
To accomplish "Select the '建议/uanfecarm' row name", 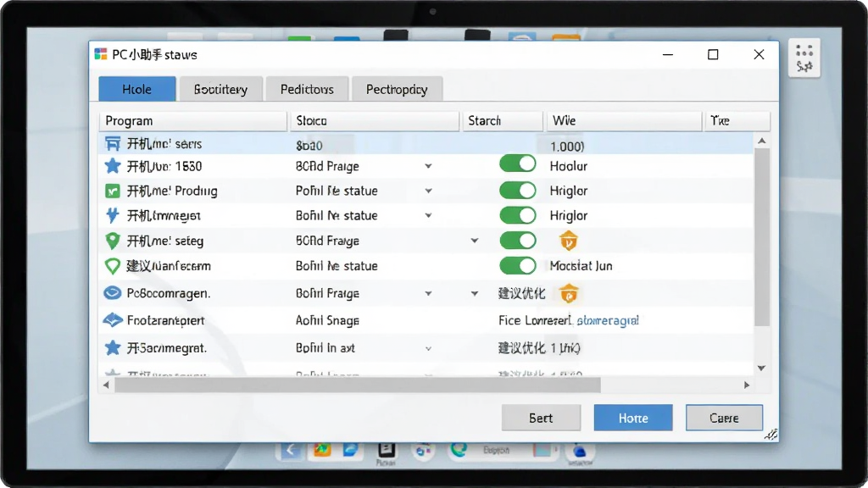I will pyautogui.click(x=169, y=266).
